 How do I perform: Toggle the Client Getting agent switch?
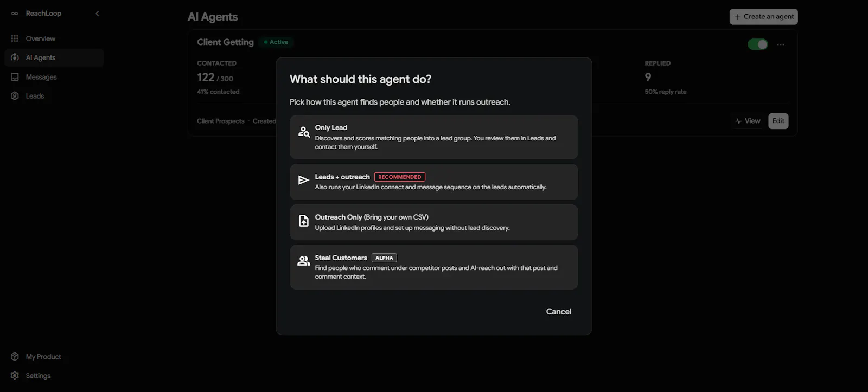[758, 44]
